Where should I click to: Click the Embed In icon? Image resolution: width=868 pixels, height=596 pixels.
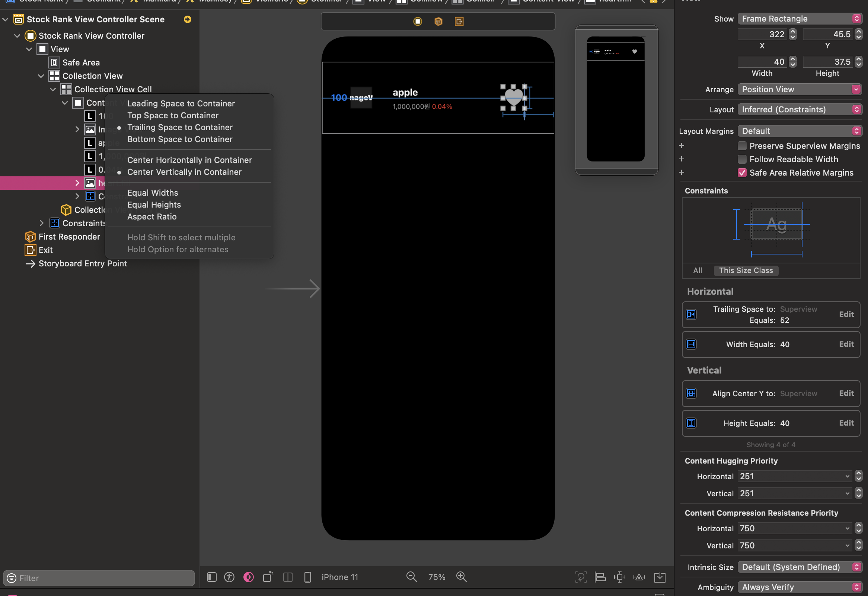[x=660, y=577]
